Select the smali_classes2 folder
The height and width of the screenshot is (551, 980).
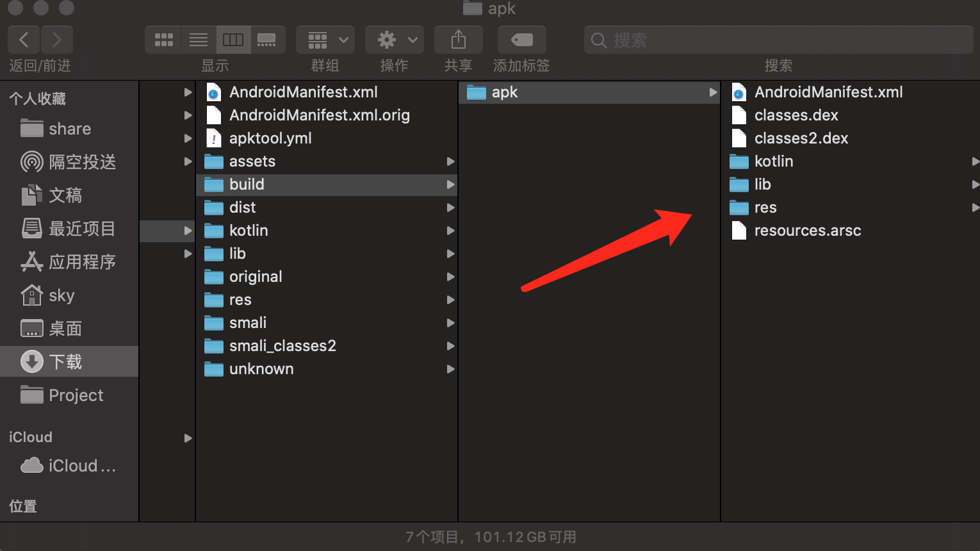coord(327,346)
